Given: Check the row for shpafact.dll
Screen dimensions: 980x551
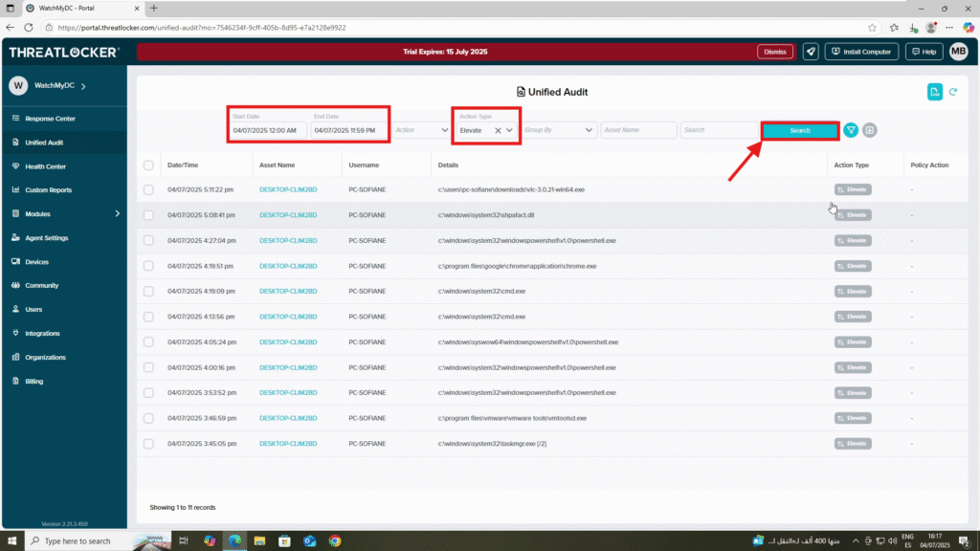Looking at the screenshot, I should tap(148, 215).
